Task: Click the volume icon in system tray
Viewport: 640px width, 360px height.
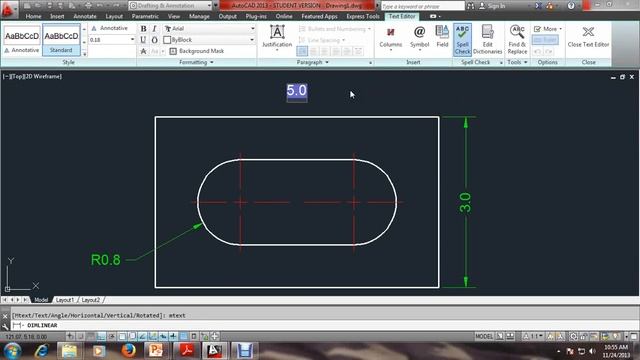Action: 592,351
